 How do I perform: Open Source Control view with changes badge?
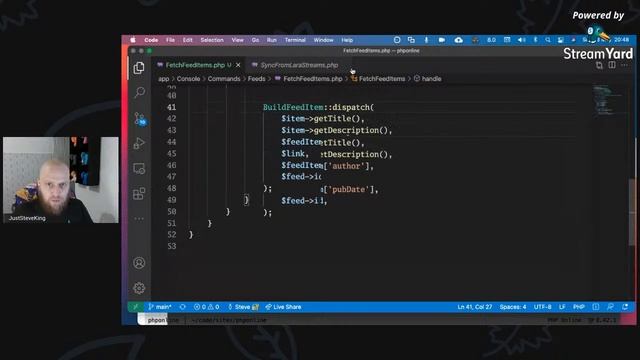pyautogui.click(x=140, y=119)
